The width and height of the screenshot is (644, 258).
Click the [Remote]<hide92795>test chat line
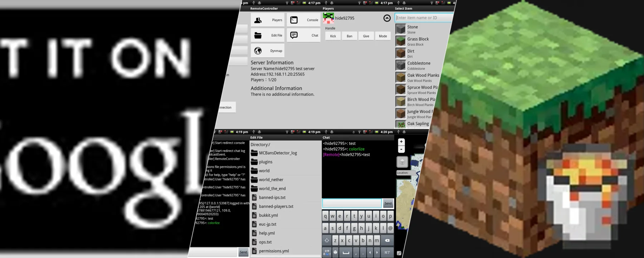pyautogui.click(x=346, y=155)
